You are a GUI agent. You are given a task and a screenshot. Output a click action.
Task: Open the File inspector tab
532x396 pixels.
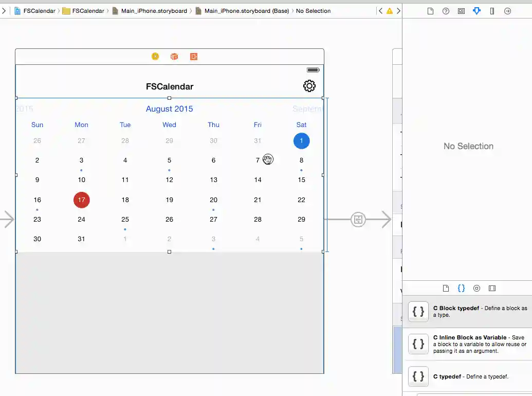430,11
